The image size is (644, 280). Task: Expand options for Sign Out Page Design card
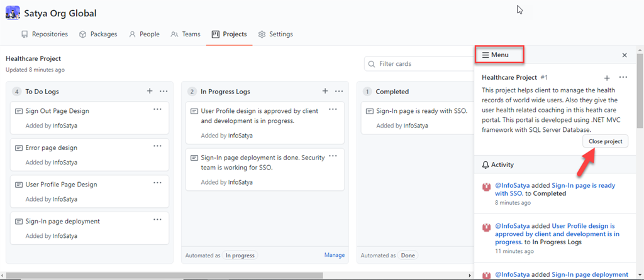[158, 109]
